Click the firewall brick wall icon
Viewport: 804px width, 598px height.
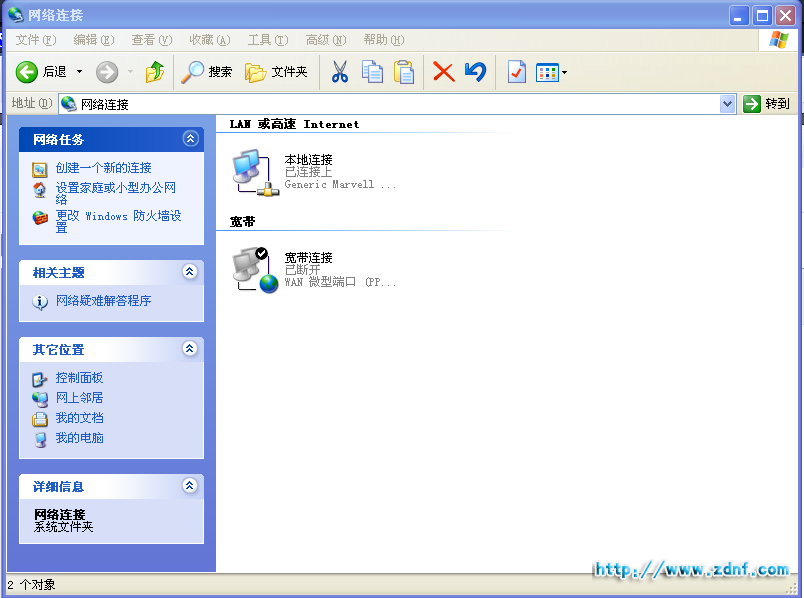point(40,217)
